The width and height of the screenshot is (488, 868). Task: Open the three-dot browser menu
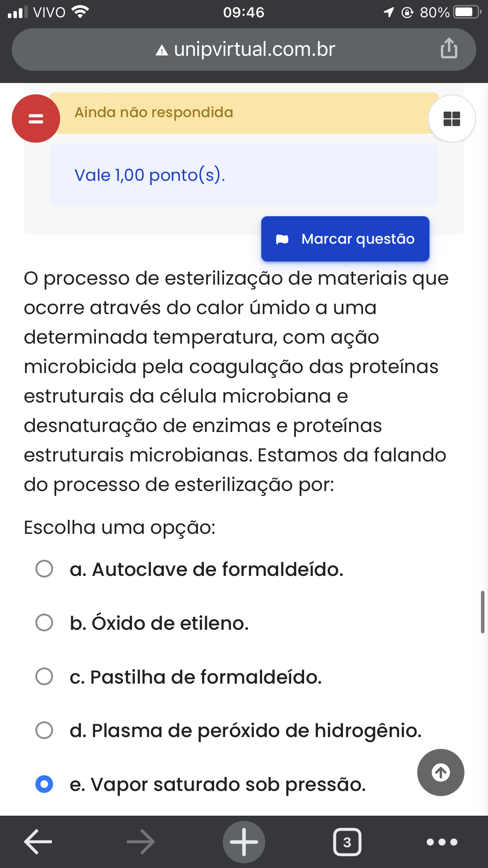[x=442, y=842]
